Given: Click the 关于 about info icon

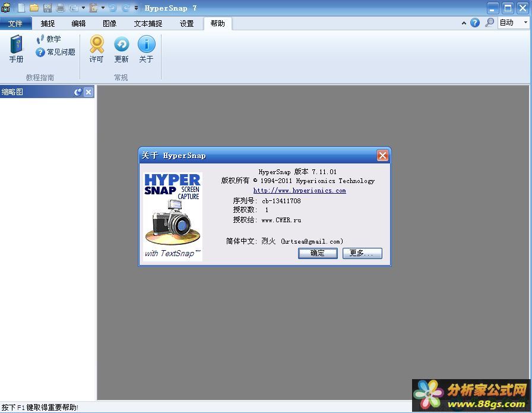Looking at the screenshot, I should pos(146,49).
